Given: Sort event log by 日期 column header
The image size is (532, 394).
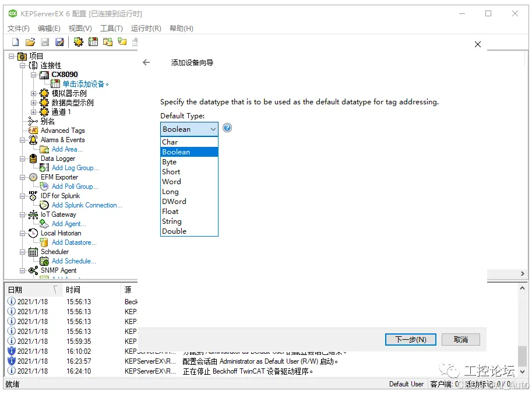Looking at the screenshot, I should point(33,290).
